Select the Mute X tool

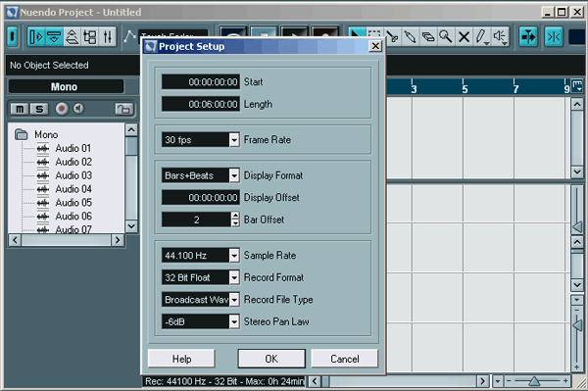pos(464,37)
